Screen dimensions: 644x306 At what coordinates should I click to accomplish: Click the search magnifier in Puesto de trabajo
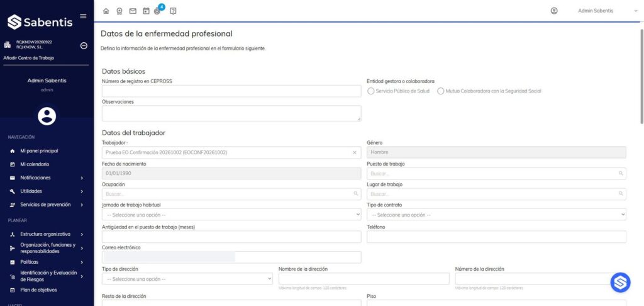point(621,174)
